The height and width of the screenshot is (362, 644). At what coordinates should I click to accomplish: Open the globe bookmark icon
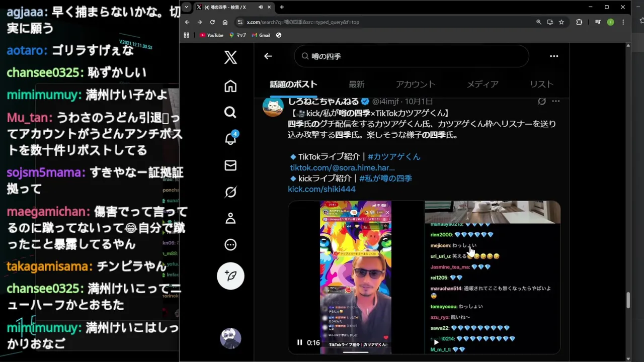pos(279,35)
